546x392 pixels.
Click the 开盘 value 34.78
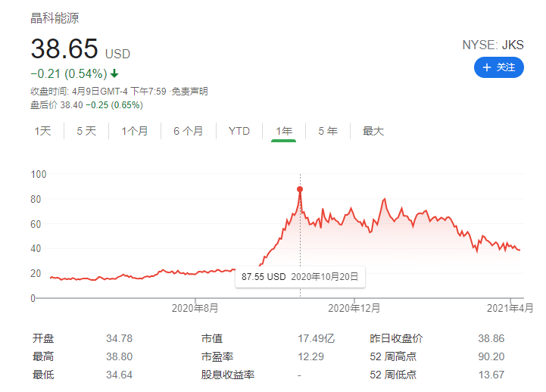point(119,338)
